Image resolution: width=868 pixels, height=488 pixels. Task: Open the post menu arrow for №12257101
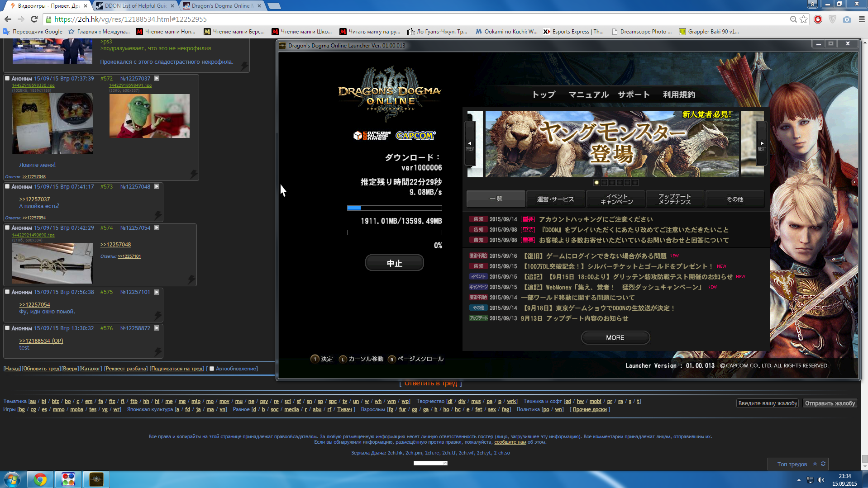click(x=157, y=292)
